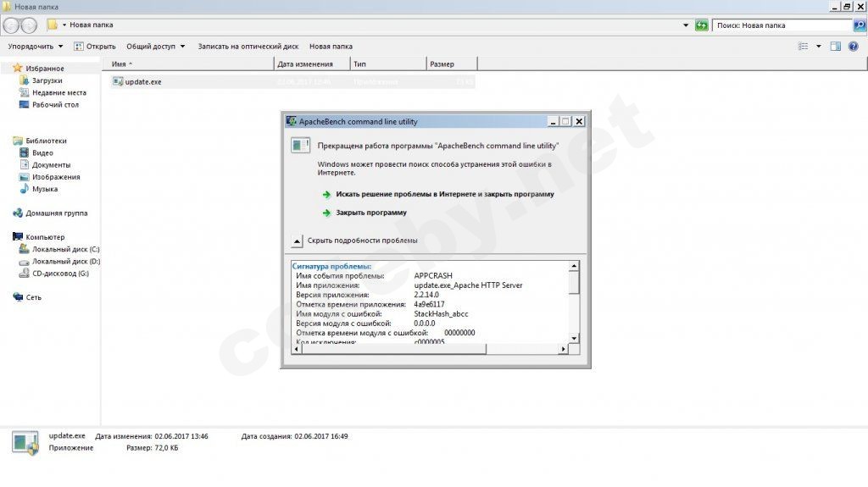Viewport: 868px width, 487px height.
Task: Refresh the folder with the green arrows button
Action: click(701, 25)
